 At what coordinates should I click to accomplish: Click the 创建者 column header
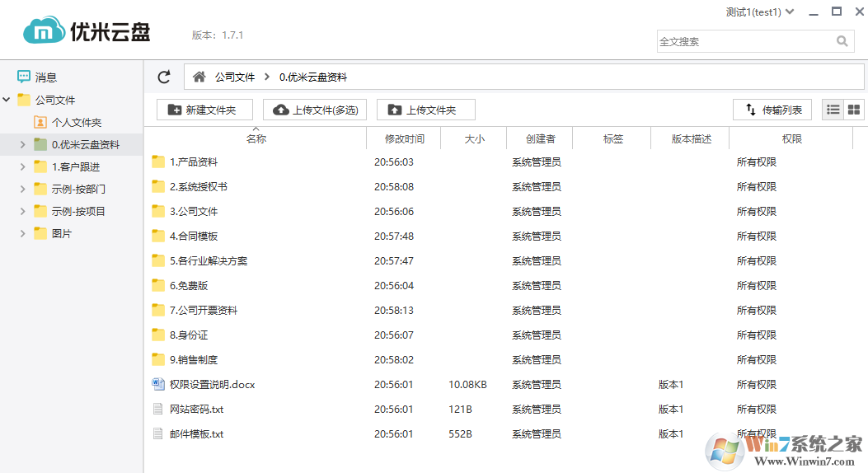coord(540,139)
